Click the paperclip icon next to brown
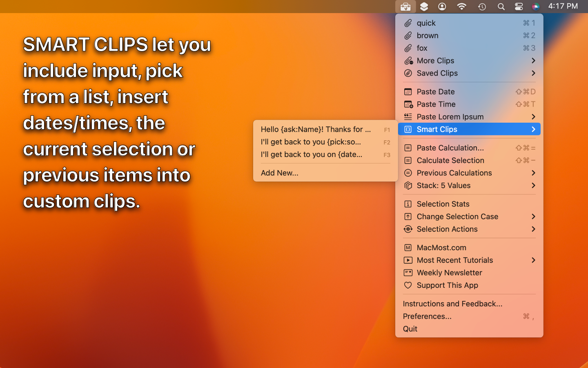The height and width of the screenshot is (368, 588). coord(408,36)
